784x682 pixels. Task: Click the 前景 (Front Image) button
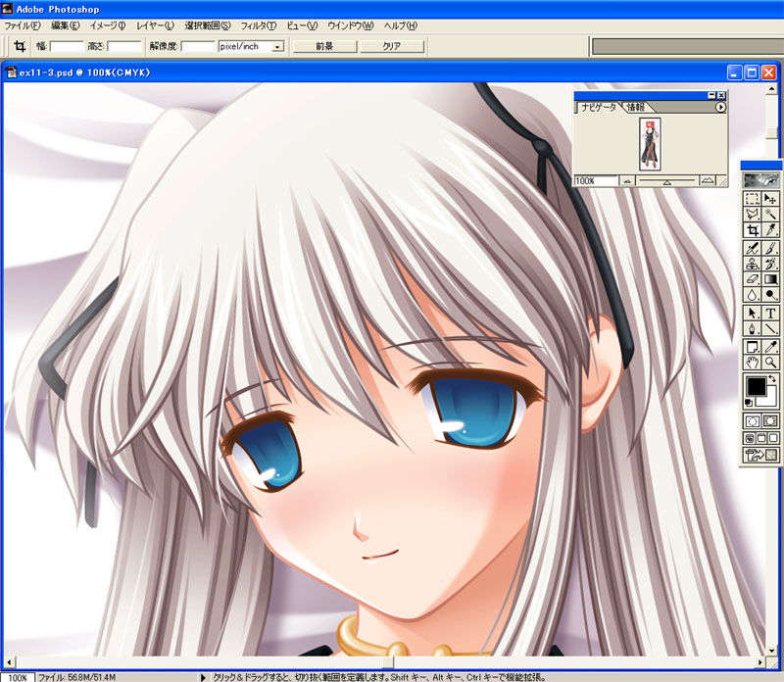tap(324, 46)
